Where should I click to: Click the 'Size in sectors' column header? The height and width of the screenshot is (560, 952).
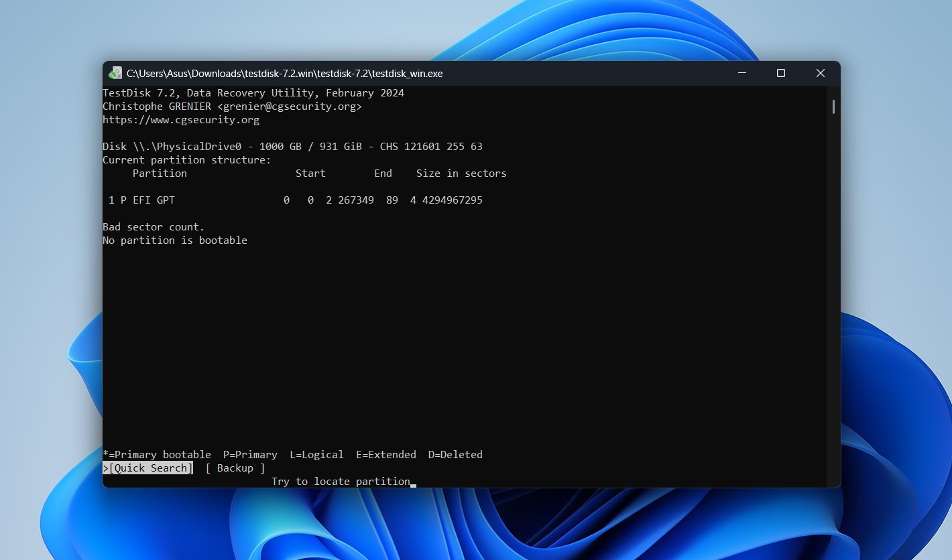pyautogui.click(x=461, y=173)
